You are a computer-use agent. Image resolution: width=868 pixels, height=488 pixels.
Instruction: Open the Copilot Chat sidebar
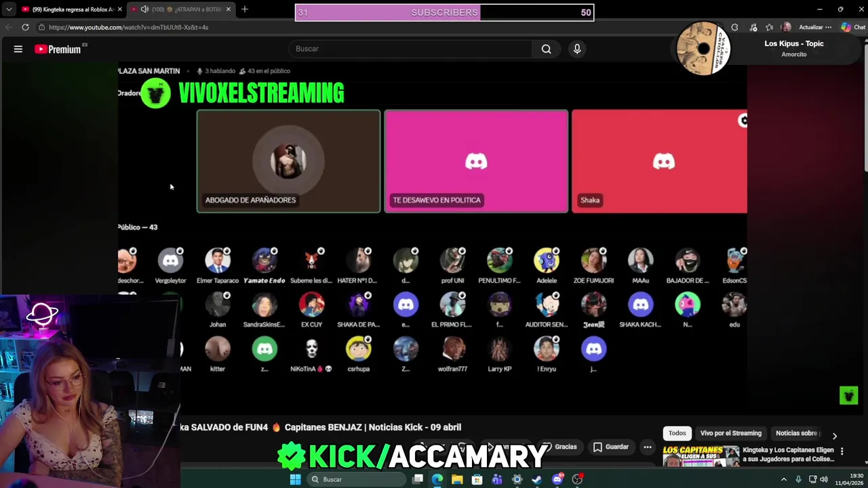pyautogui.click(x=854, y=27)
